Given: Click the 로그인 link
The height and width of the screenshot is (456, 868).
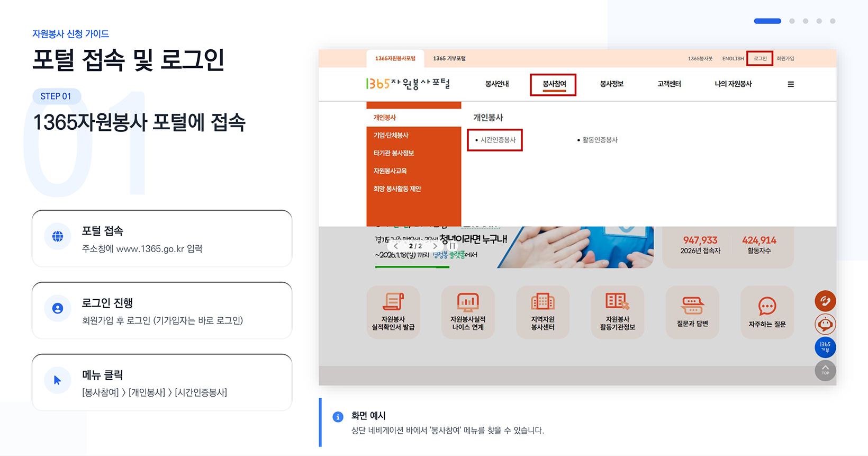Looking at the screenshot, I should (760, 59).
